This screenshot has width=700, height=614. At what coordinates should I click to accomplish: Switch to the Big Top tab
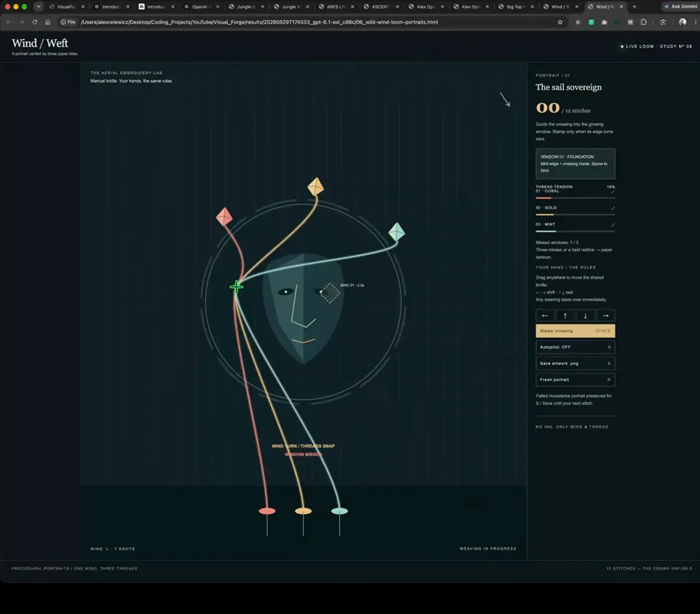point(514,7)
